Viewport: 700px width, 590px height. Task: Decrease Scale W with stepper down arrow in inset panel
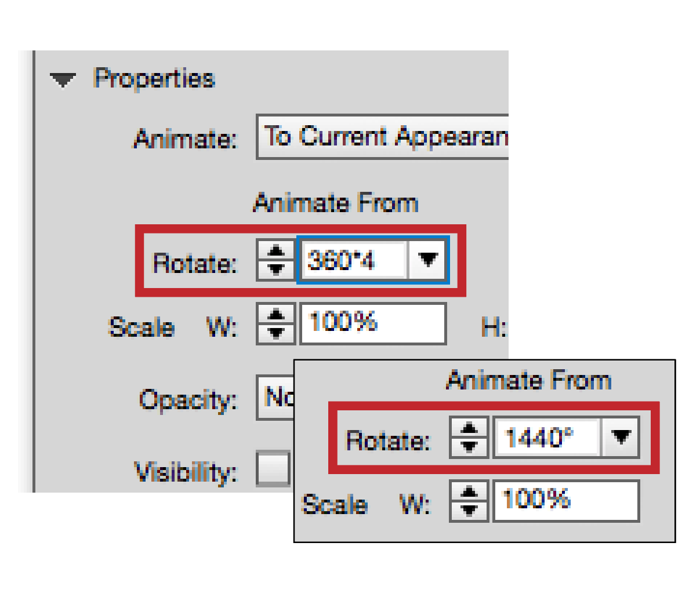click(x=469, y=510)
